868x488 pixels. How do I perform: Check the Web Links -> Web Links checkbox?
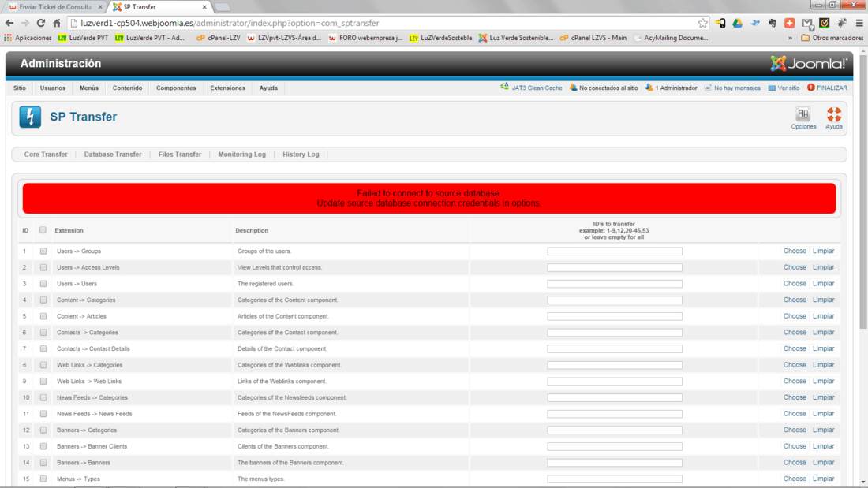[x=43, y=382]
